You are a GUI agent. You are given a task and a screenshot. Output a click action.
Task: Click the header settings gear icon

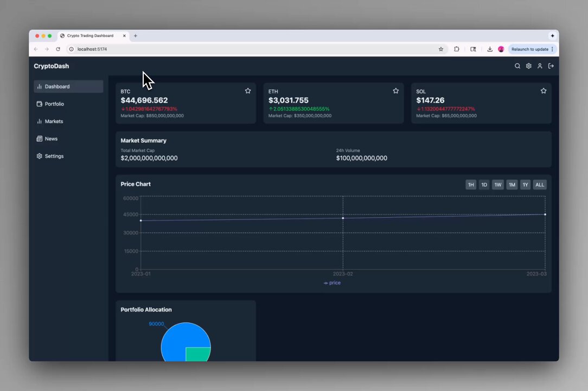tap(528, 66)
